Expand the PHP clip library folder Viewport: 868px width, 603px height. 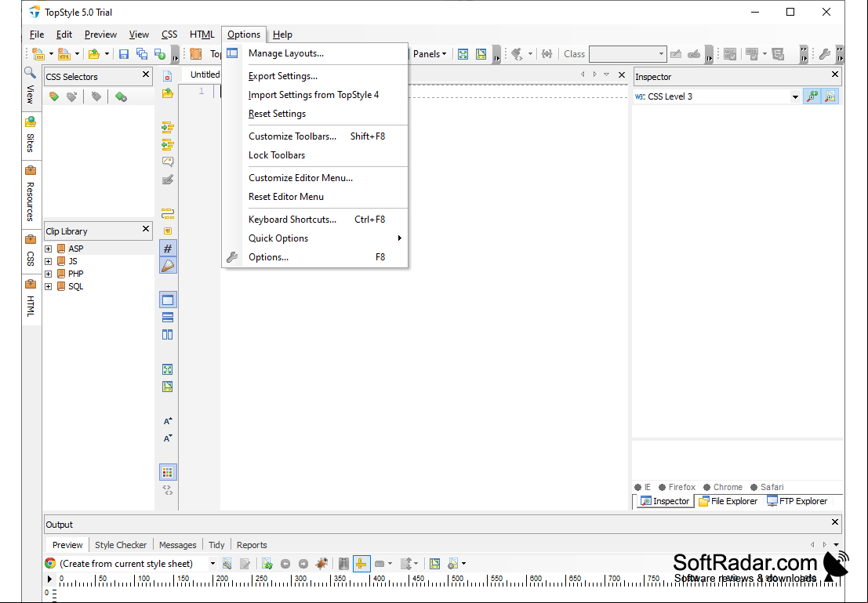tap(49, 274)
